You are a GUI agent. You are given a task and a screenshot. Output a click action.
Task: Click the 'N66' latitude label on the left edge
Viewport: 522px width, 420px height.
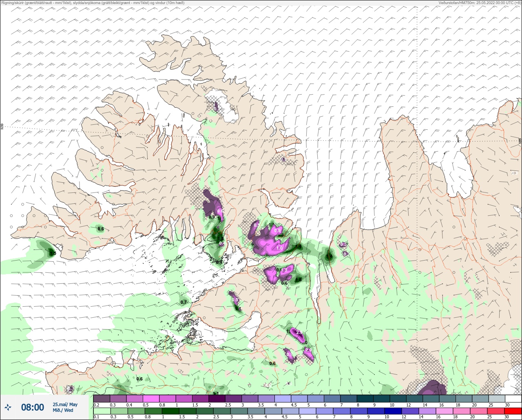2,127
